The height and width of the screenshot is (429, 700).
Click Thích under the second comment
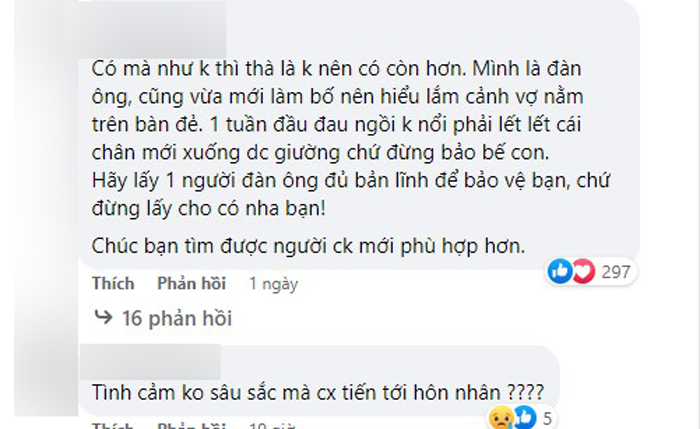tap(113, 425)
